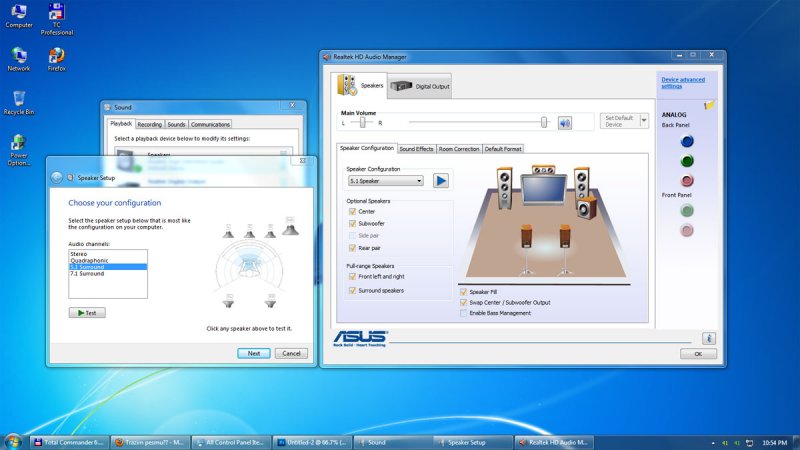Go back in Speaker Setup wizard
This screenshot has height=450, width=800.
pos(57,178)
